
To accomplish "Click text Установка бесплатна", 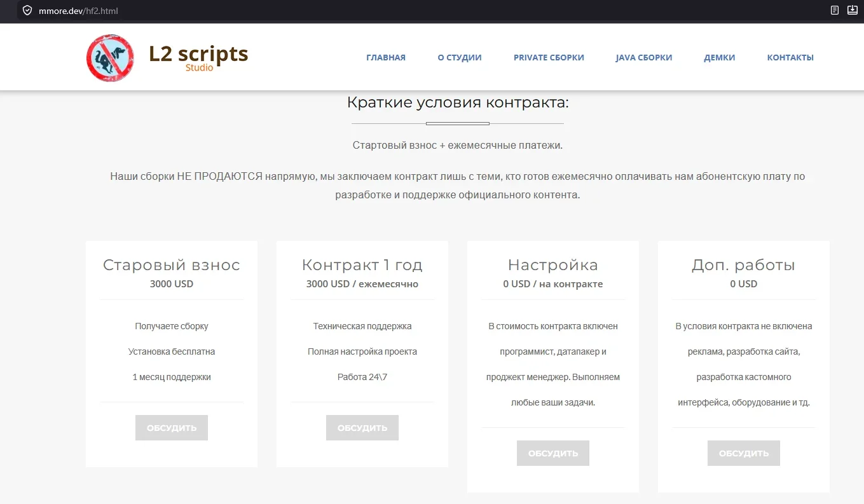I will tap(172, 351).
